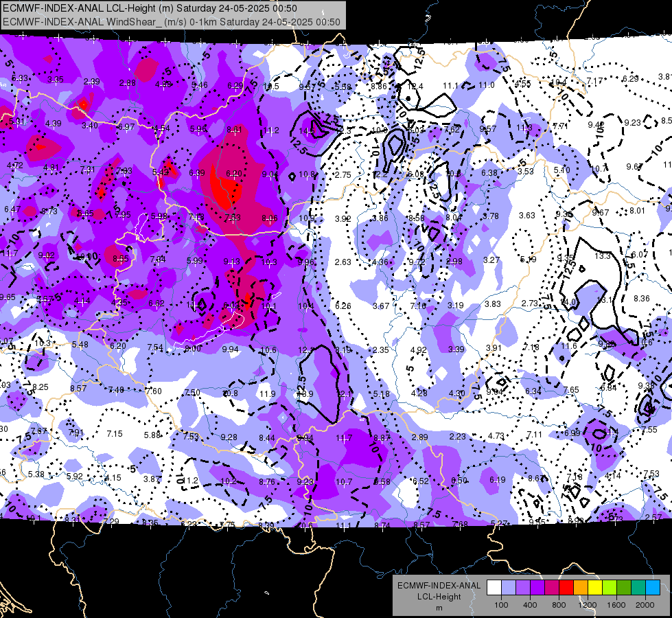The height and width of the screenshot is (618, 672).
Task: Click the wind shear value 6.26
Action: point(343,306)
